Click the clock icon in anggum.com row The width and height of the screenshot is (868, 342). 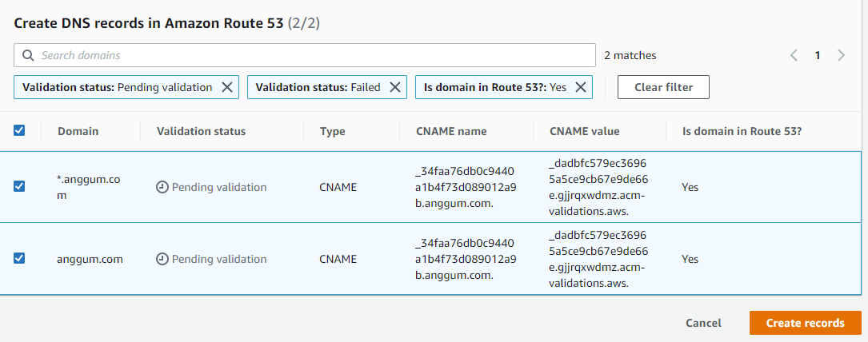click(162, 259)
